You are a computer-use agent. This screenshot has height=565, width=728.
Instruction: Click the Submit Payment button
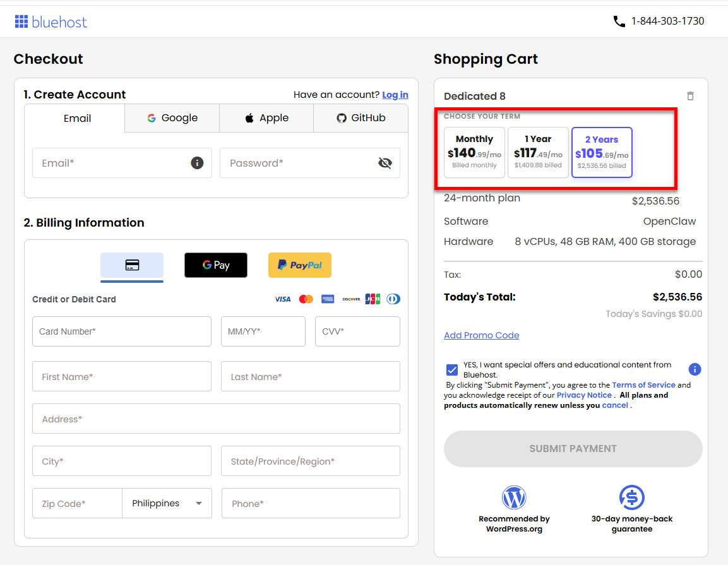point(573,448)
